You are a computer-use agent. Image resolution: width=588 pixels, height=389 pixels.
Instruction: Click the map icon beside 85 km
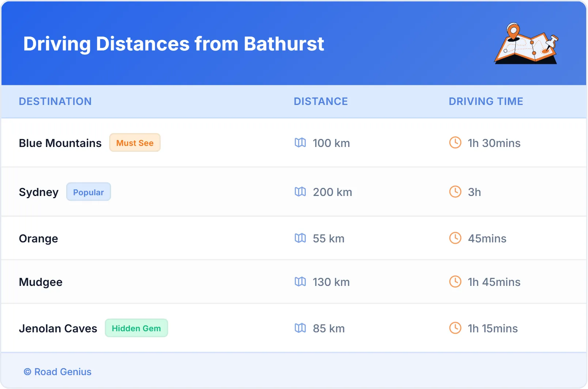[300, 328]
